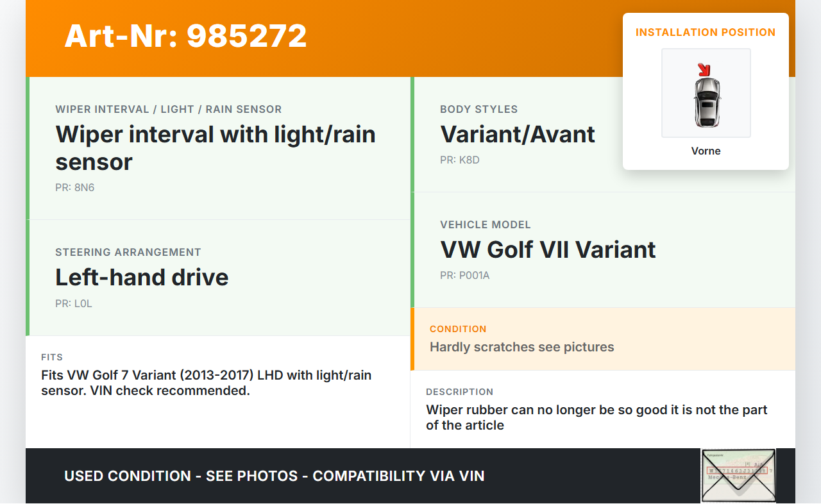Click the 'PR: K8D' code
Viewport: 821px width, 504px height.
pyautogui.click(x=460, y=160)
